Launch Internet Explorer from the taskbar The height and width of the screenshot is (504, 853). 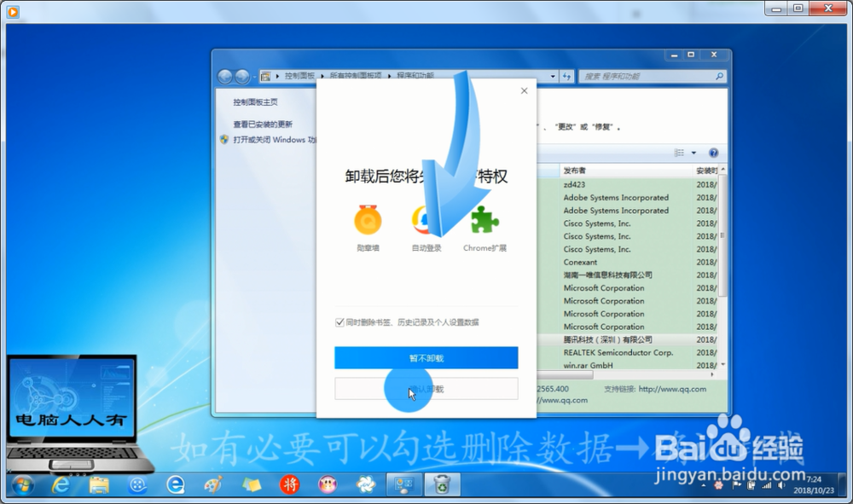(x=61, y=484)
